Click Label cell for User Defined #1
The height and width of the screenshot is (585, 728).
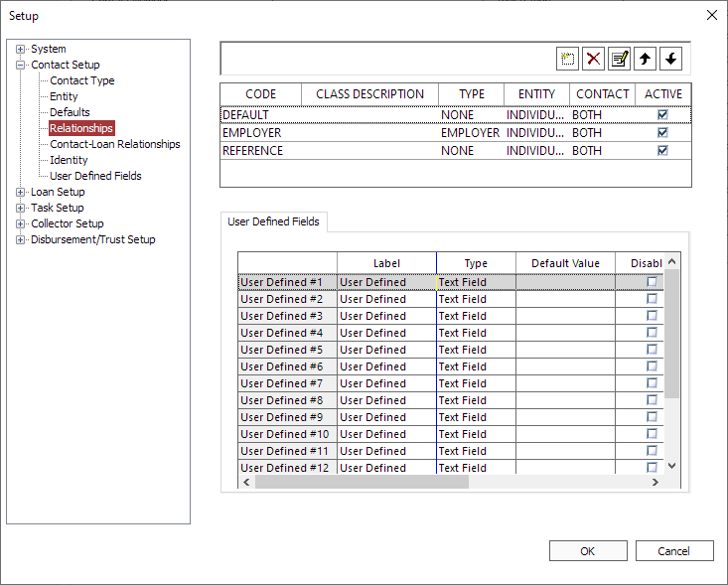point(386,282)
